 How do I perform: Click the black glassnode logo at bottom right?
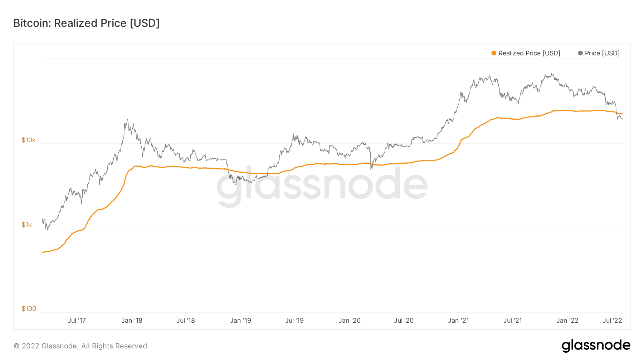596,346
